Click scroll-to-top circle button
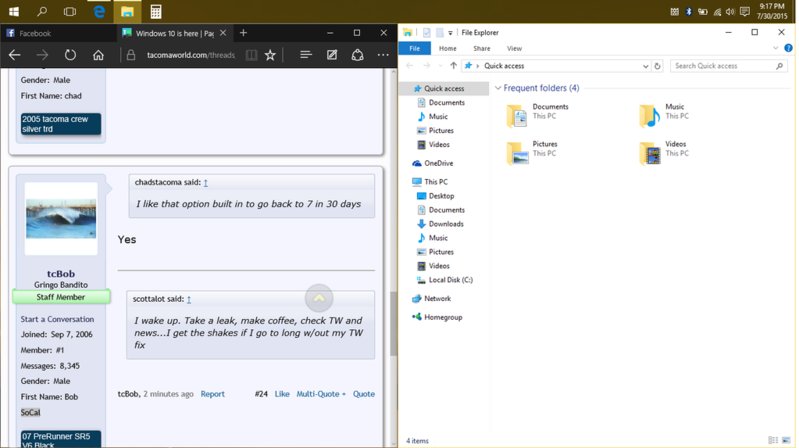The width and height of the screenshot is (799, 448). click(319, 298)
